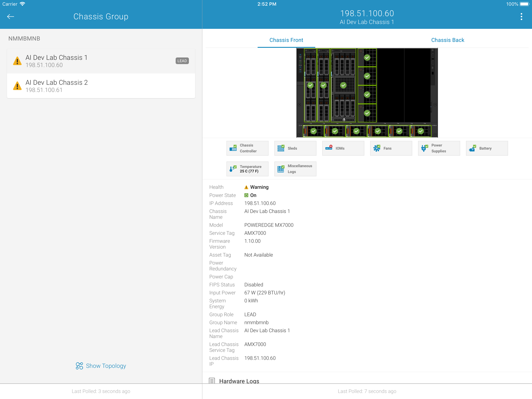Tap the warning icon beside Chassis 2
The width and height of the screenshot is (532, 399).
[17, 86]
